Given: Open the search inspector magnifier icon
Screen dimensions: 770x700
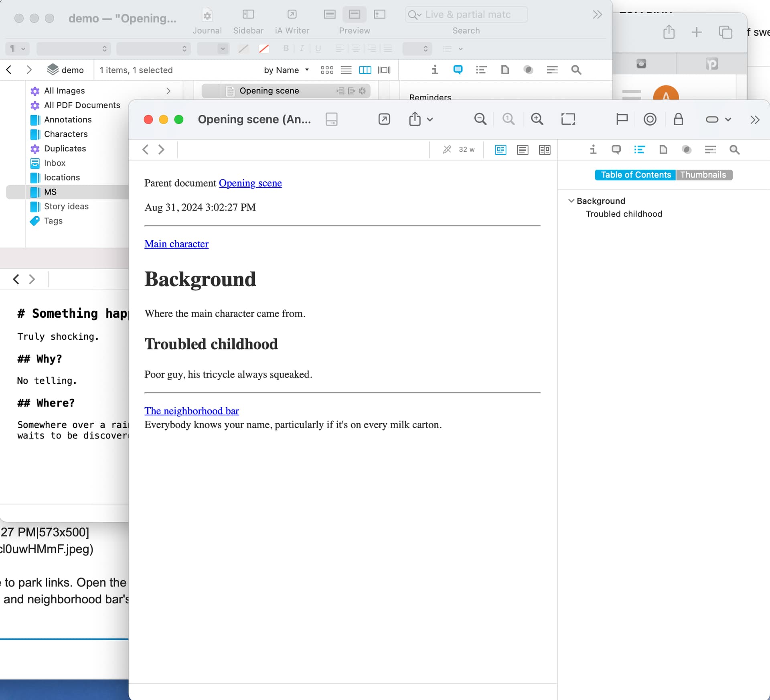Looking at the screenshot, I should coord(734,150).
